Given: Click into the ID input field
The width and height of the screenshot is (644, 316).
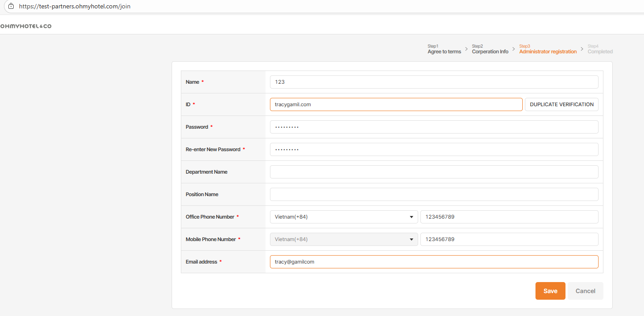Looking at the screenshot, I should [x=396, y=104].
